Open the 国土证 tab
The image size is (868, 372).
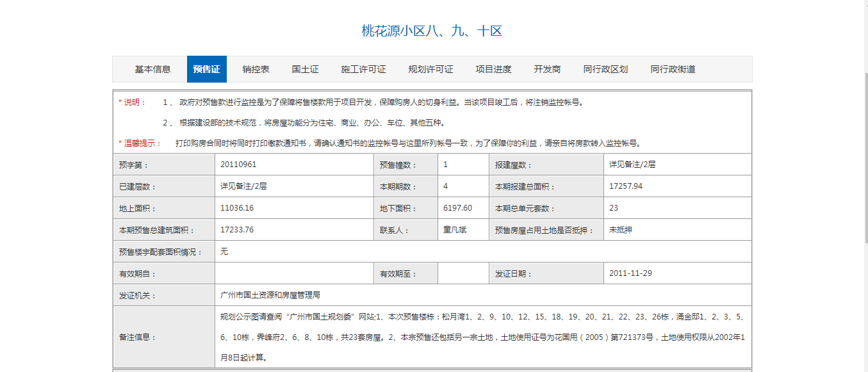[x=306, y=69]
